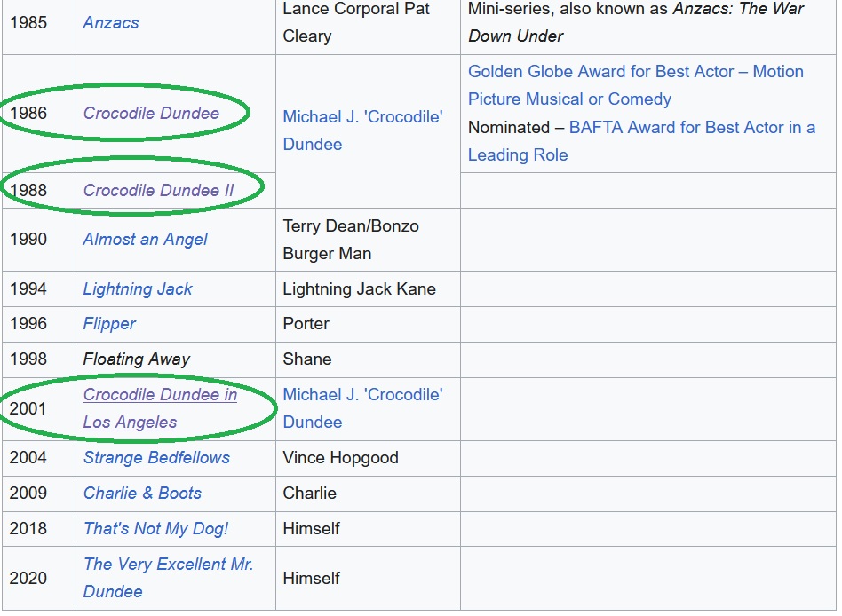Click Himself in the 2018 row
This screenshot has height=616, width=842.
pyautogui.click(x=312, y=528)
